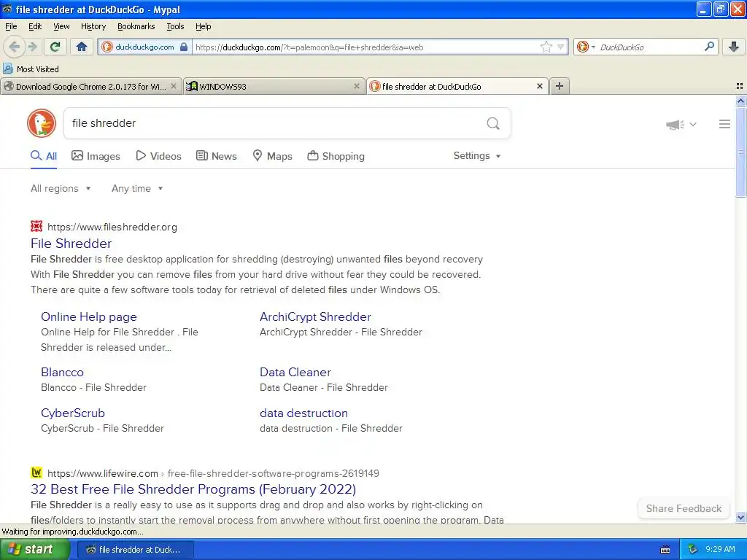Viewport: 747px width, 560px height.
Task: Select the Mypal taskbar button
Action: [x=135, y=550]
